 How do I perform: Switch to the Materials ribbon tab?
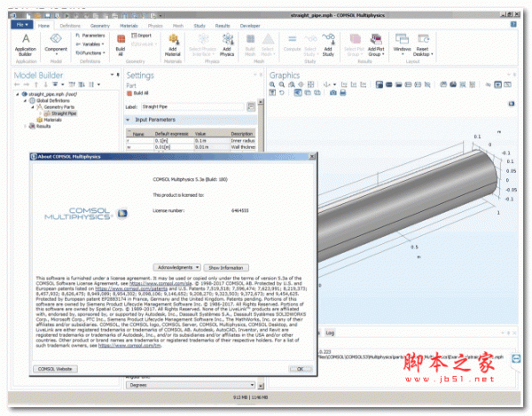point(129,26)
